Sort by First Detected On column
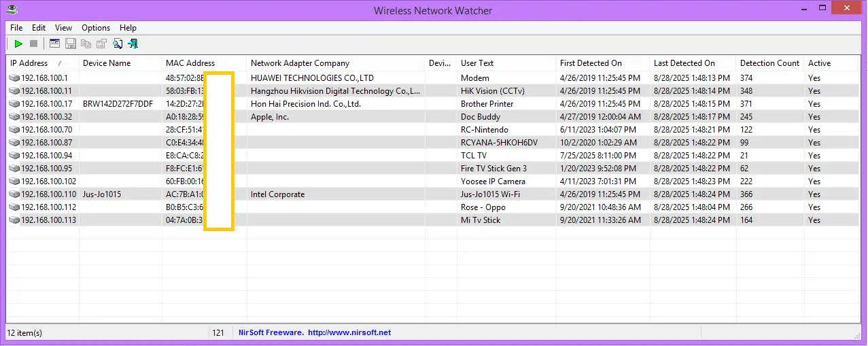 tap(603, 63)
